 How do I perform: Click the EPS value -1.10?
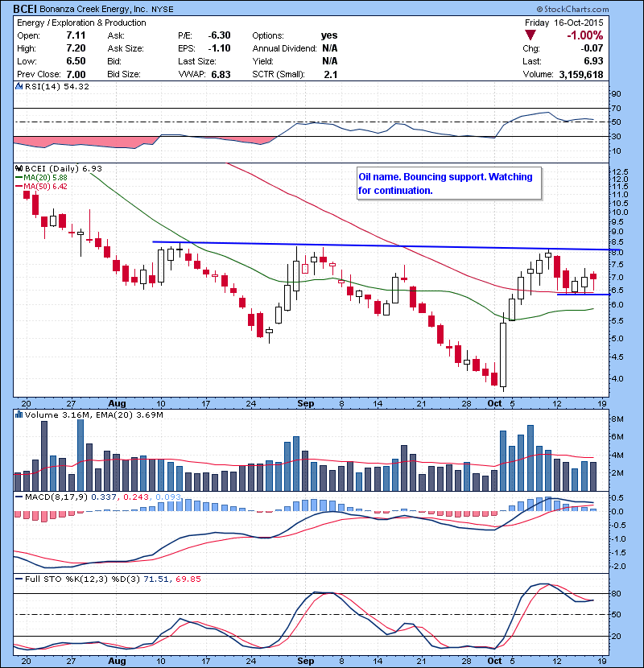[219, 48]
